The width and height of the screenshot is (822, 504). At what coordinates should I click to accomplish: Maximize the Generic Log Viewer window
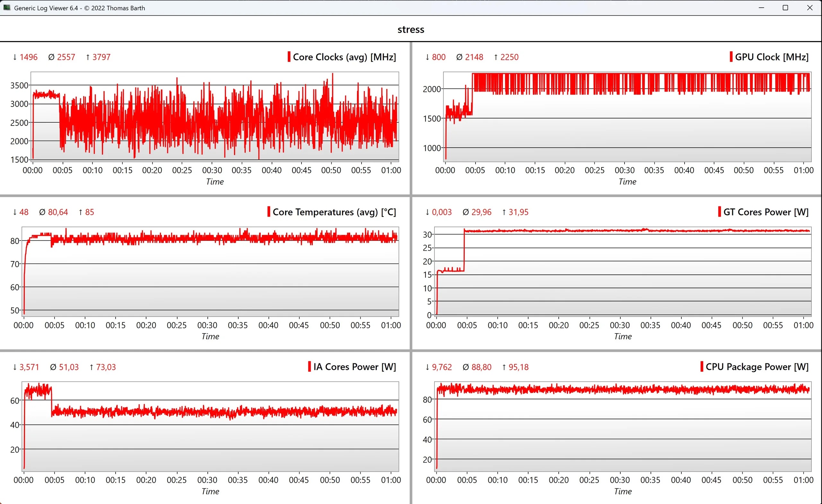point(785,8)
